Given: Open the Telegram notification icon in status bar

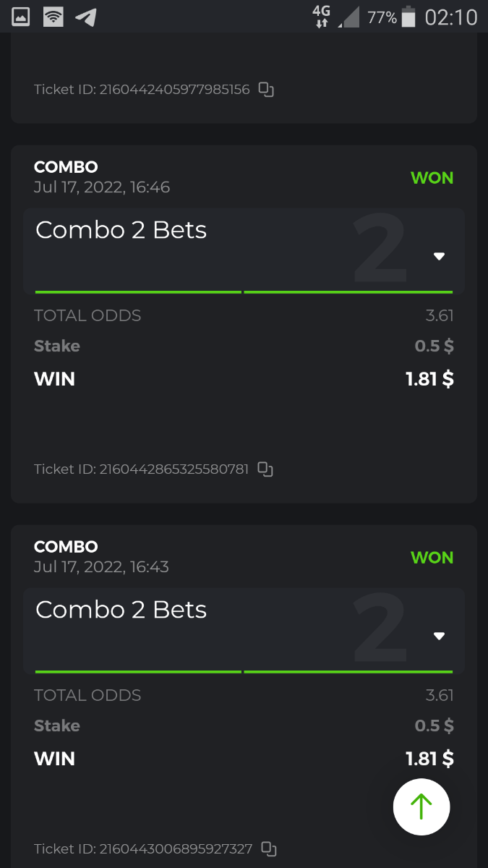Looking at the screenshot, I should 86,17.
